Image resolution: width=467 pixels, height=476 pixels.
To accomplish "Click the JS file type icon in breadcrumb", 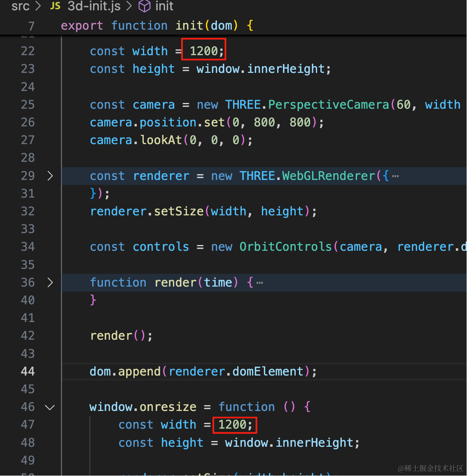I will (x=55, y=6).
